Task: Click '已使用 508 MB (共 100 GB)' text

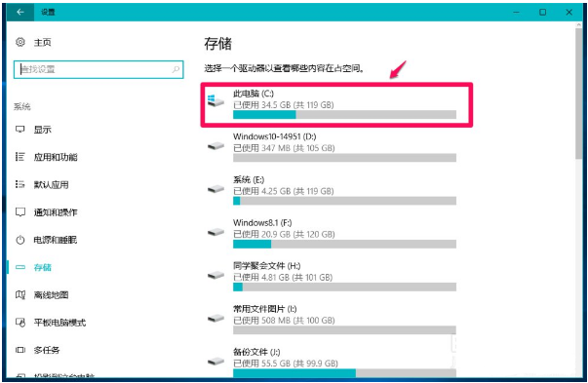Action: coord(284,321)
